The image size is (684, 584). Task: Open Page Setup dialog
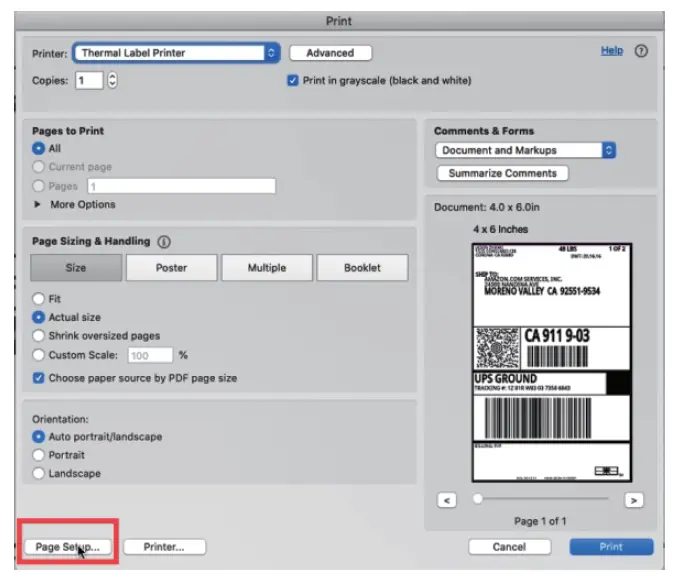[x=68, y=547]
